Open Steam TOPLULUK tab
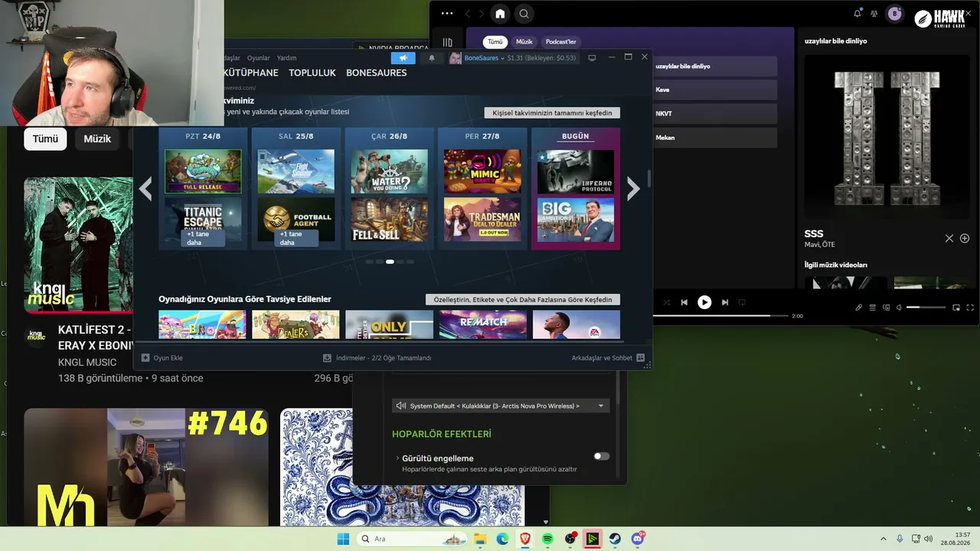The image size is (980, 551). [312, 73]
